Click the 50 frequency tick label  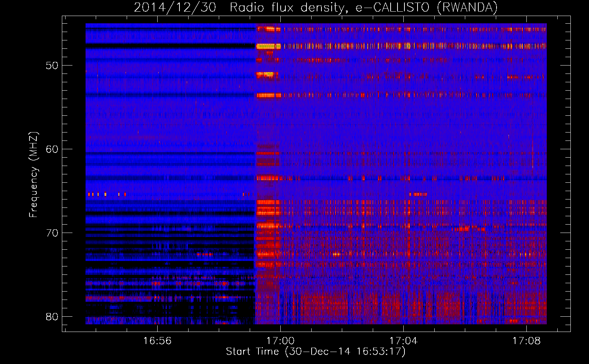point(52,66)
